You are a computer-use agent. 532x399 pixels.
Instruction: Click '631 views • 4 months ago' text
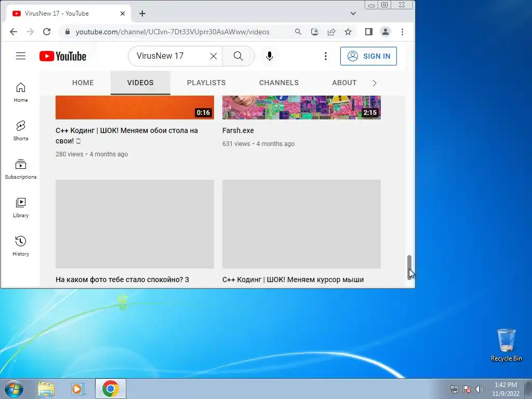tap(258, 143)
